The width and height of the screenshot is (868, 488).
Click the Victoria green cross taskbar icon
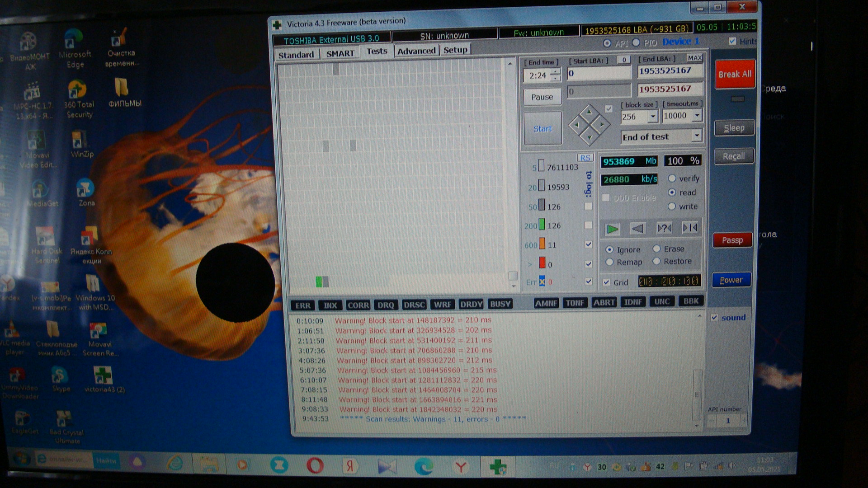click(497, 467)
